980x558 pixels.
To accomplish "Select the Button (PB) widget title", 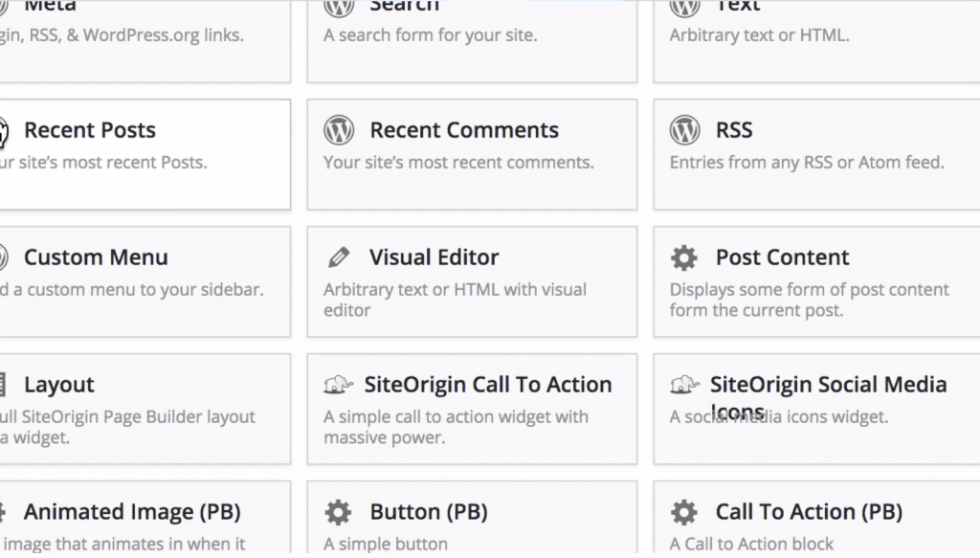I will tap(429, 512).
